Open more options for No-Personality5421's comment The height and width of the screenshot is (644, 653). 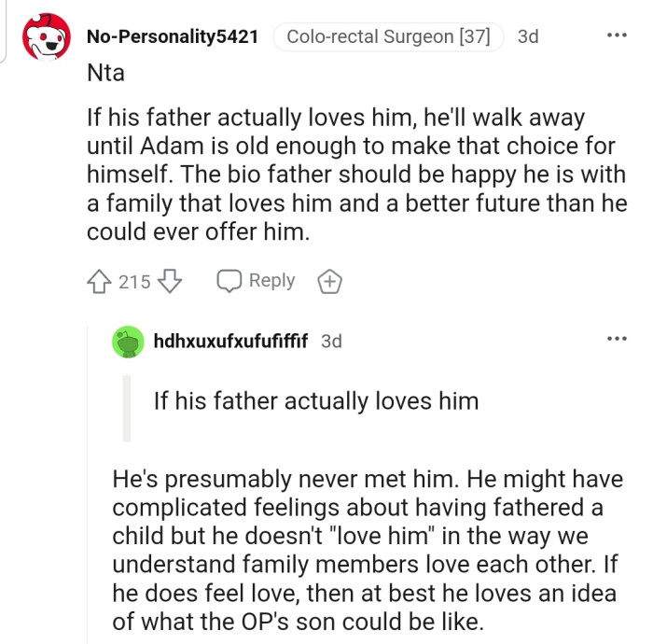coord(617,35)
